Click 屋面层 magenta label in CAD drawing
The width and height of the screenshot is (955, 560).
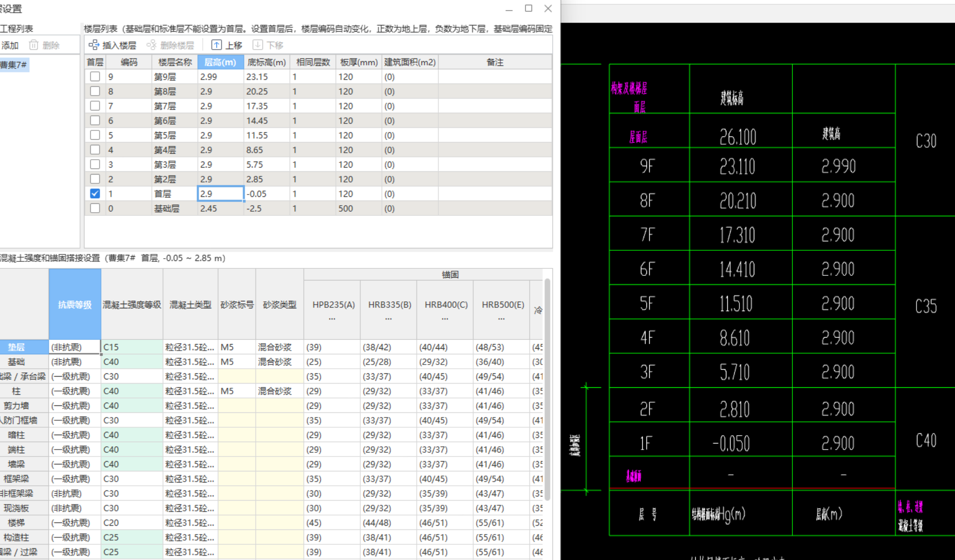pos(638,137)
